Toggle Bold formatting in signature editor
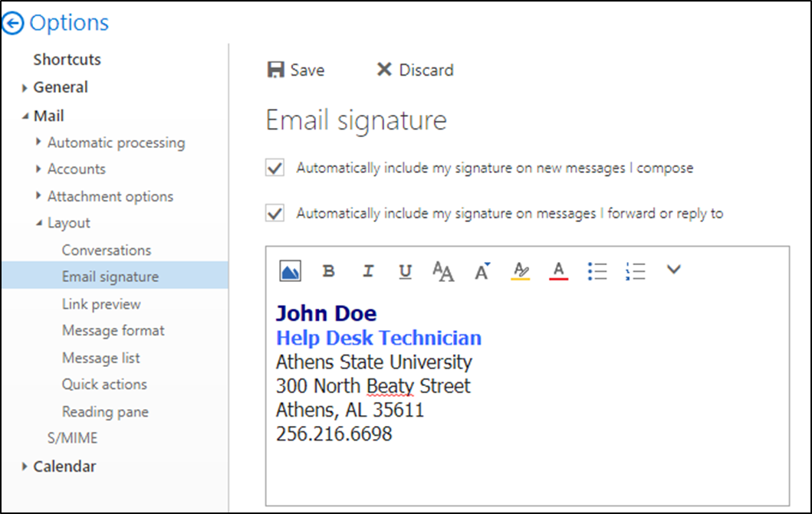This screenshot has width=812, height=514. coord(329,270)
